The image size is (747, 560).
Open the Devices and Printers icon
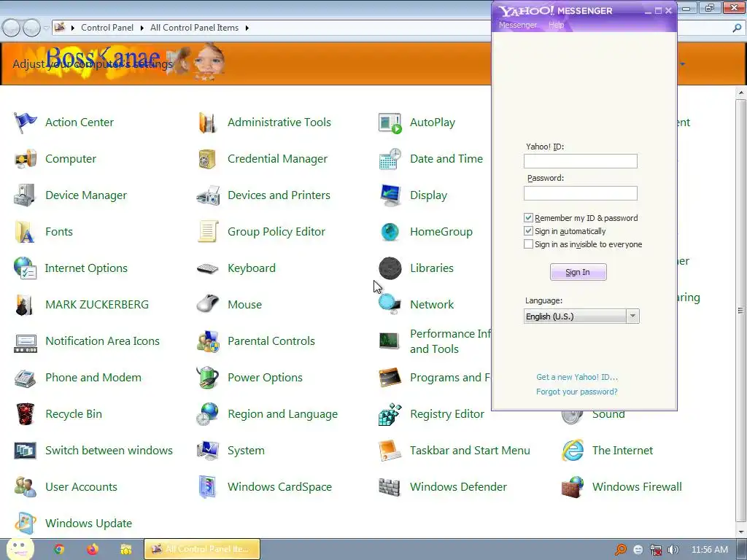pos(208,195)
